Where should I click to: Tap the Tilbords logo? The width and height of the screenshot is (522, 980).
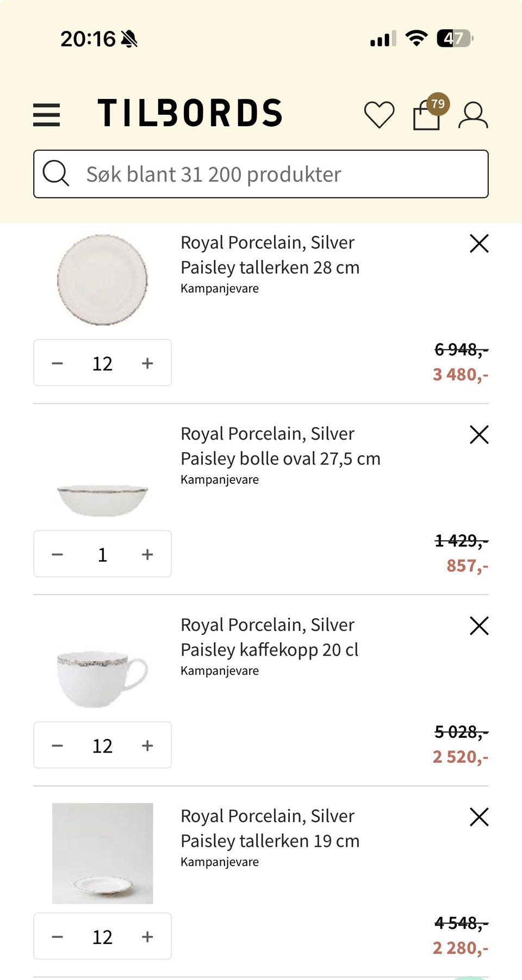tap(190, 113)
